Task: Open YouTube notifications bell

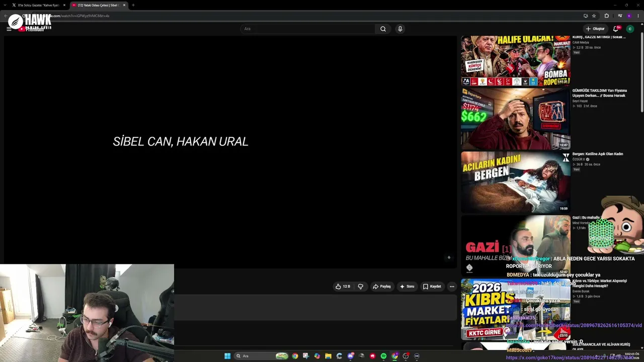Action: pos(615,29)
